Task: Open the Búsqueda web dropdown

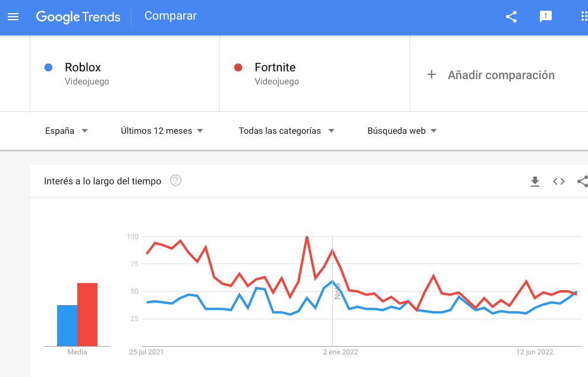Action: tap(402, 131)
